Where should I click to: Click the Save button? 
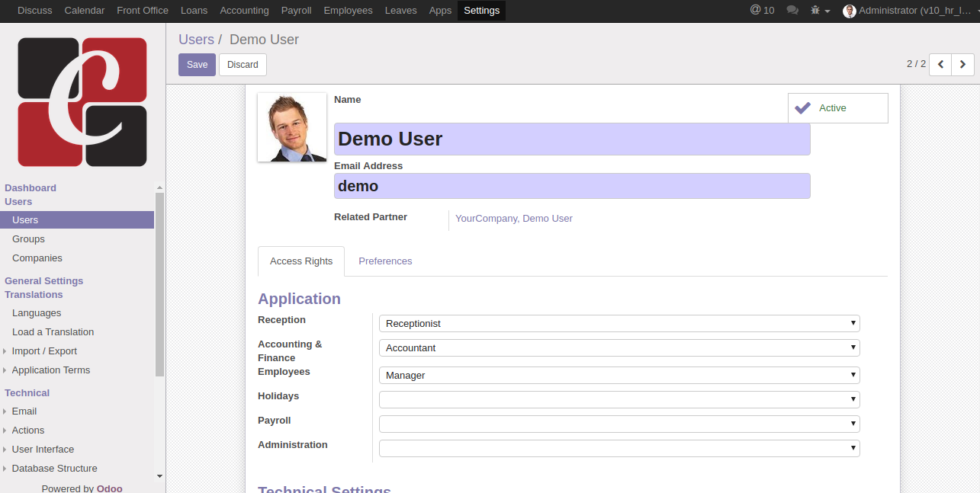[197, 65]
